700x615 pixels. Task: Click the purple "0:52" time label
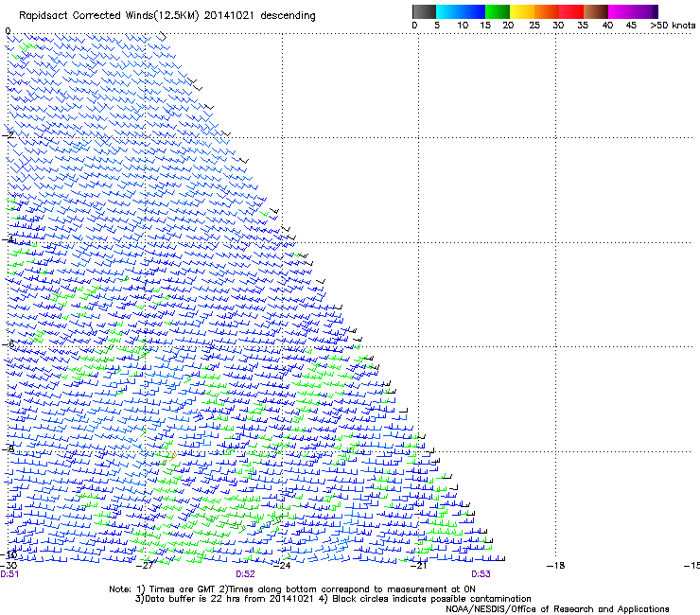pos(246,574)
